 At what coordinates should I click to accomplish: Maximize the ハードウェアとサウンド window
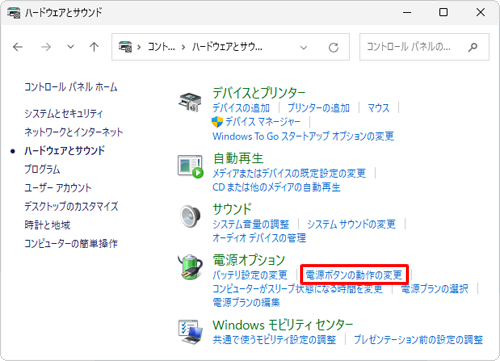(x=443, y=13)
